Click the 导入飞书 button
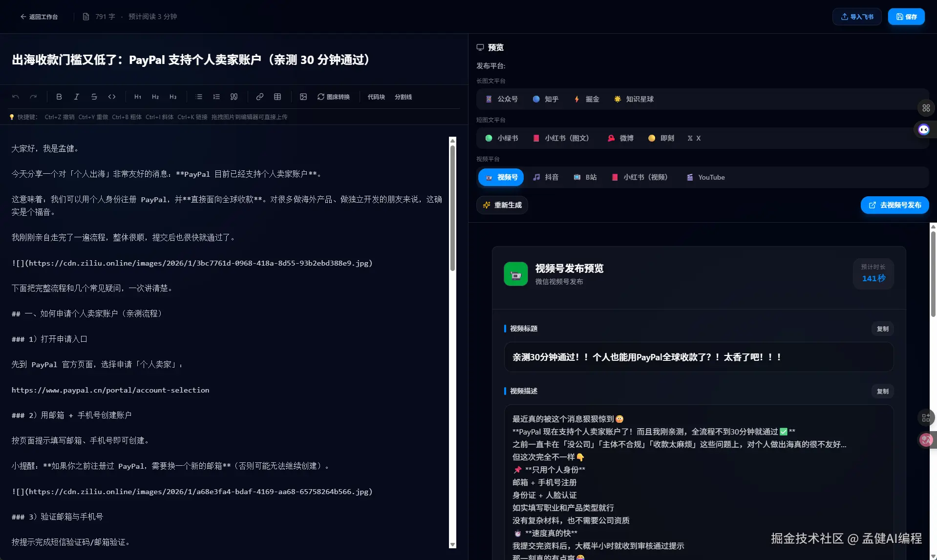Screen dimensions: 937x560 [x=857, y=17]
